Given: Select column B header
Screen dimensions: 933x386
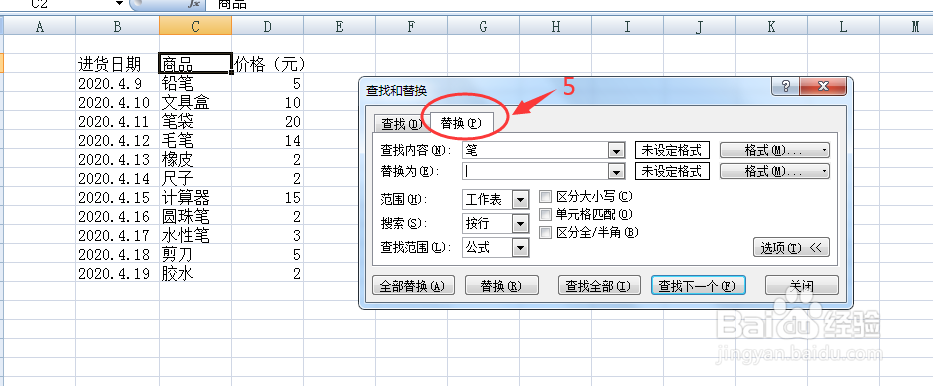Looking at the screenshot, I should 117,26.
